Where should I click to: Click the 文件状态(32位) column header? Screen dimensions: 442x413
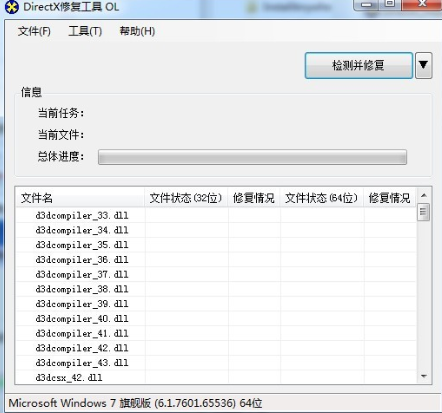(x=186, y=198)
